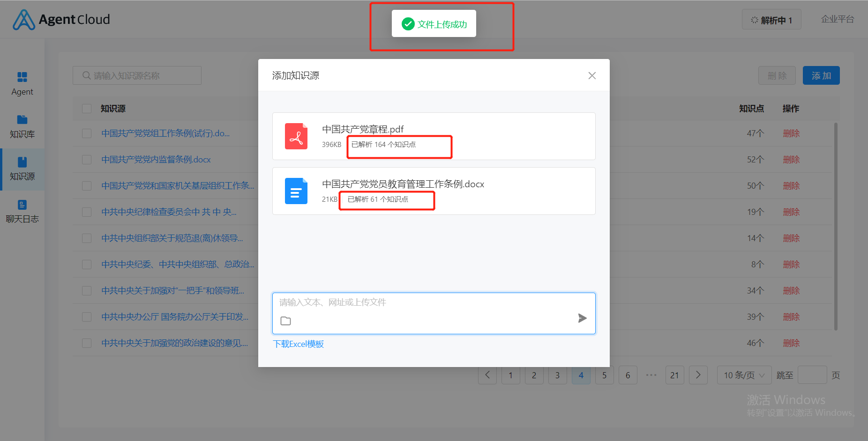Check the 中共中央组织部关于规范退 row checkbox
This screenshot has height=441, width=868.
coord(87,238)
